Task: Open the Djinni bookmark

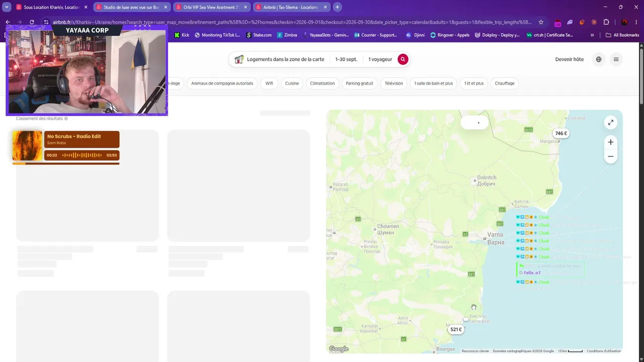Action: tap(415, 35)
